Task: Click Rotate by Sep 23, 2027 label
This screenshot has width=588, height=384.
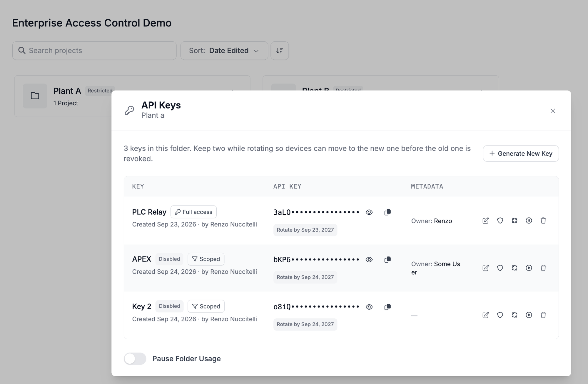Action: point(305,230)
